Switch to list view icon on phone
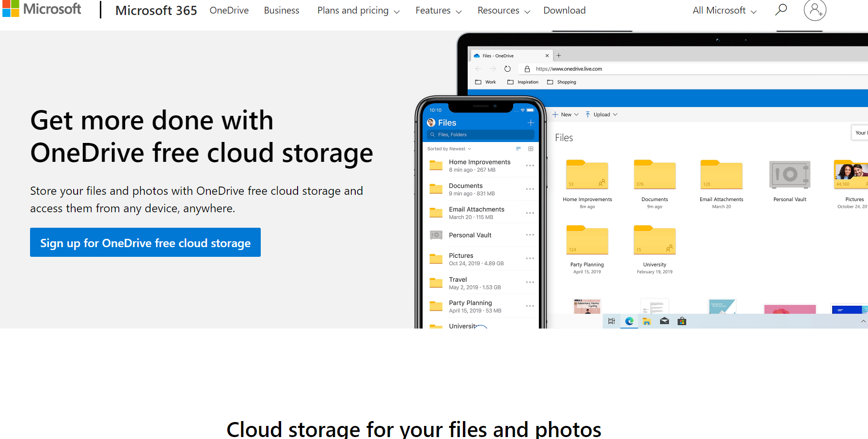Image resolution: width=868 pixels, height=439 pixels. (519, 149)
